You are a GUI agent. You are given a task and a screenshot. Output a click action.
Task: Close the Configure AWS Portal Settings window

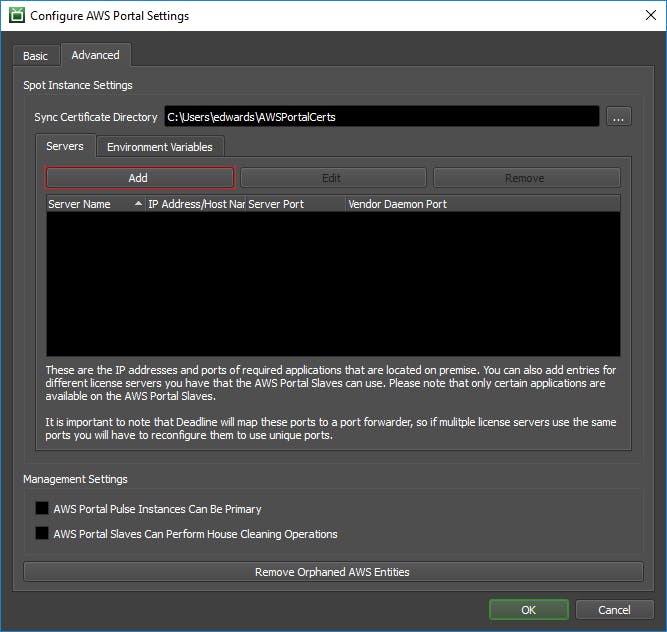coord(650,15)
